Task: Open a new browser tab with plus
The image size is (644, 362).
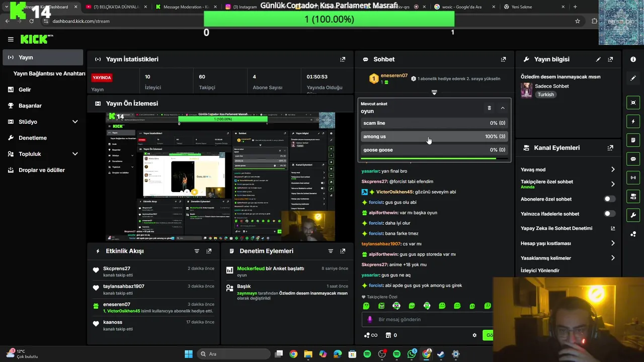Action: (575, 7)
